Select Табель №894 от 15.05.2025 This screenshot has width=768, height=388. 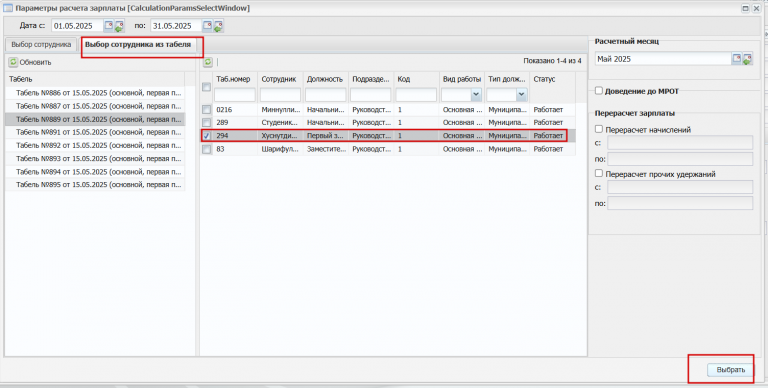(95, 171)
